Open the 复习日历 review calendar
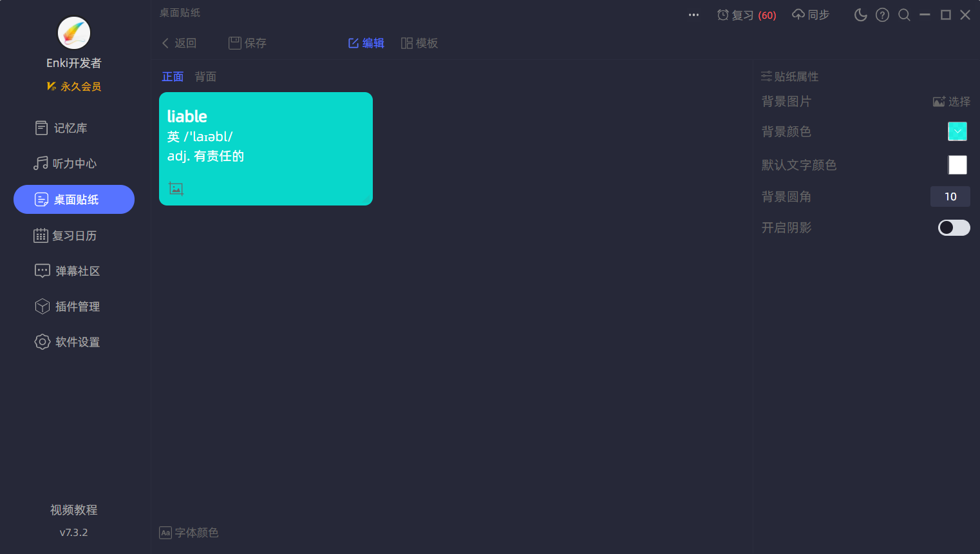 [65, 236]
